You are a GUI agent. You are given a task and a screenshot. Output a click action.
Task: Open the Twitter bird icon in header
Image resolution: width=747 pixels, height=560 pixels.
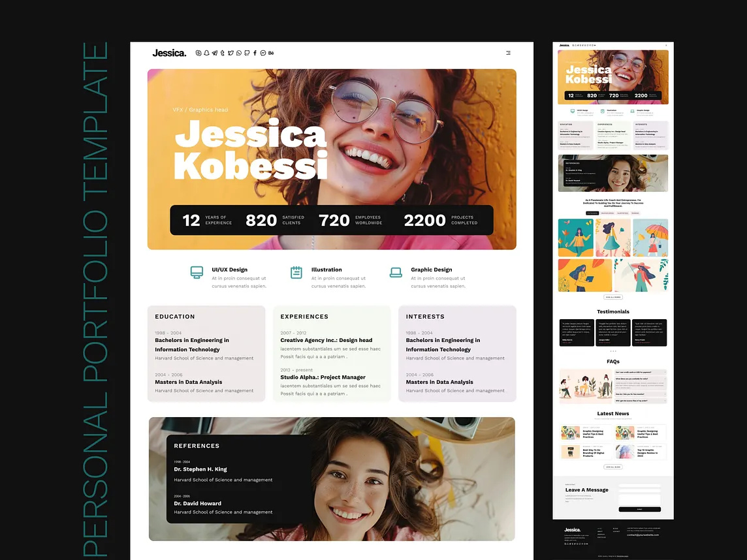click(x=230, y=53)
